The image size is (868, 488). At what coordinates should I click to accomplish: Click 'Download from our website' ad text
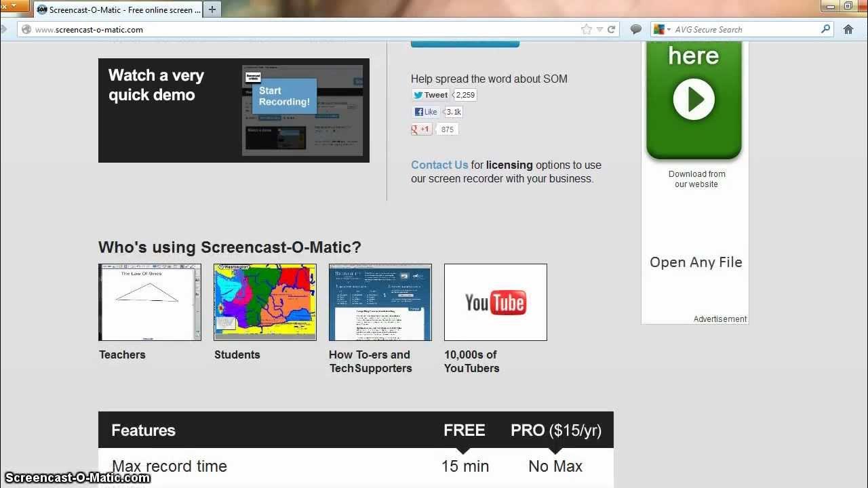point(696,179)
